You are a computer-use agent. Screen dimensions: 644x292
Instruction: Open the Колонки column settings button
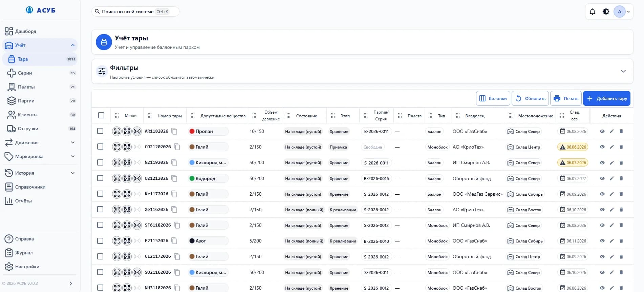pos(493,98)
